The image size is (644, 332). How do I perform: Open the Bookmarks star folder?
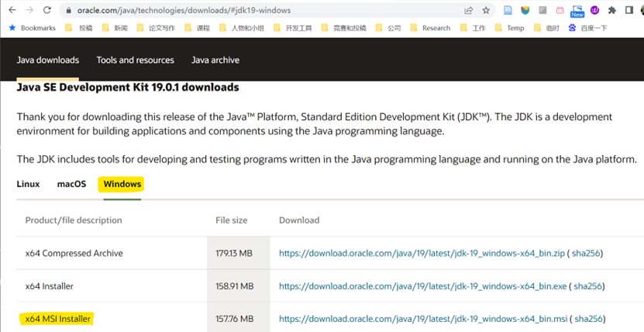pyautogui.click(x=32, y=28)
